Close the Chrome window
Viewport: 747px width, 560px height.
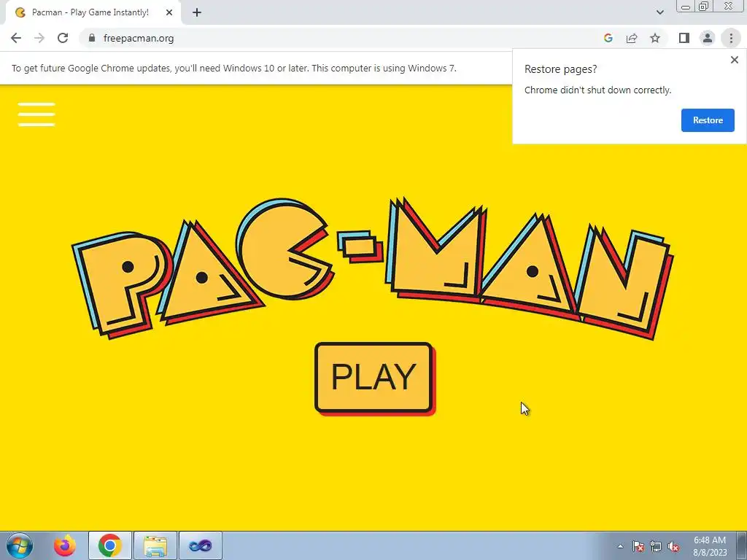(x=729, y=6)
